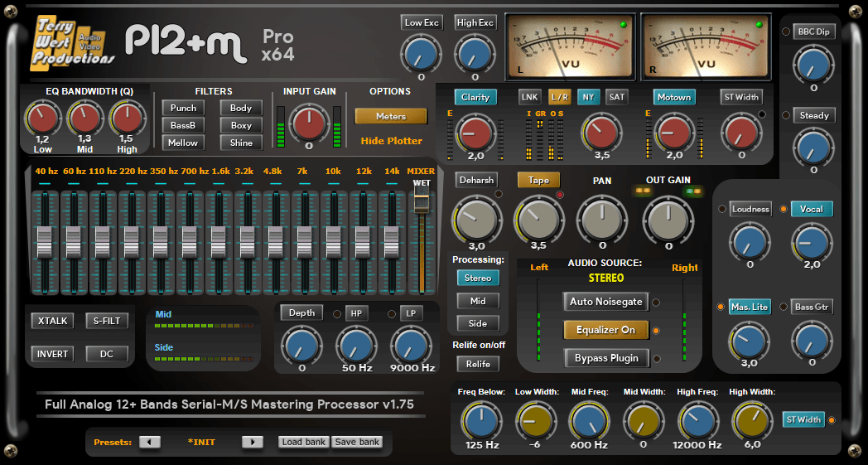This screenshot has width=868, height=465.
Task: Click the 40 hz band fader
Action: (x=44, y=242)
